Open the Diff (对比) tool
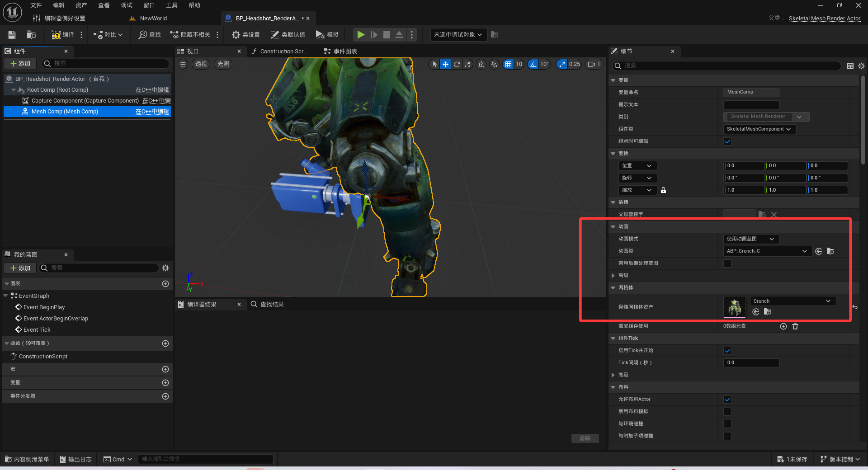The width and height of the screenshot is (868, 470). point(108,35)
